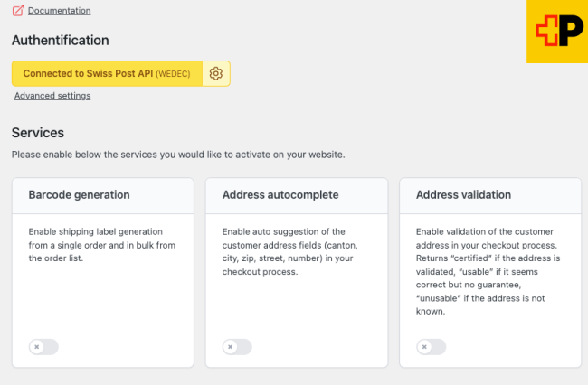The image size is (588, 385).
Task: Click the external link icon beside Documentation
Action: point(18,11)
